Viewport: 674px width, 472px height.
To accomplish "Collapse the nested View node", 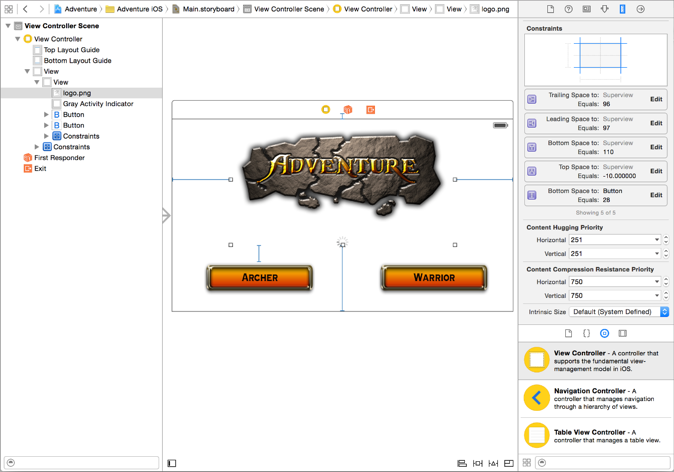I will click(37, 82).
